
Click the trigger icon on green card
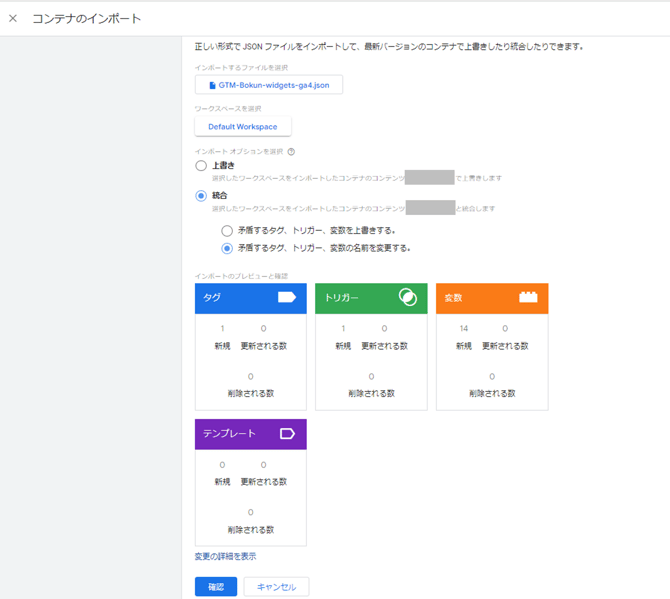click(407, 298)
